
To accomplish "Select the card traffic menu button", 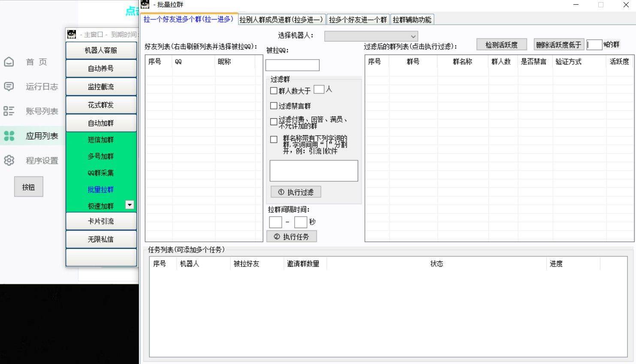I will (101, 221).
